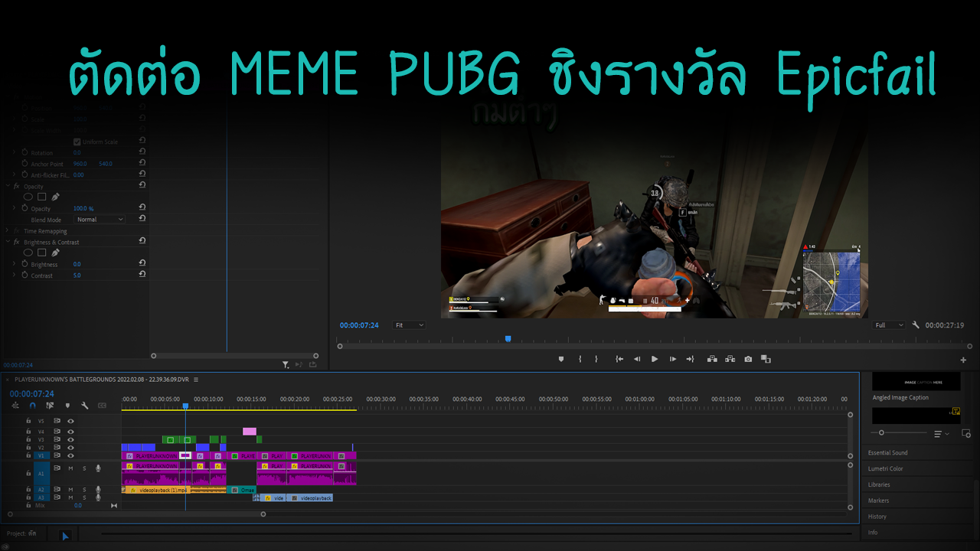Toggle Uniform Scale checkbox
The image size is (980, 551).
(x=77, y=142)
